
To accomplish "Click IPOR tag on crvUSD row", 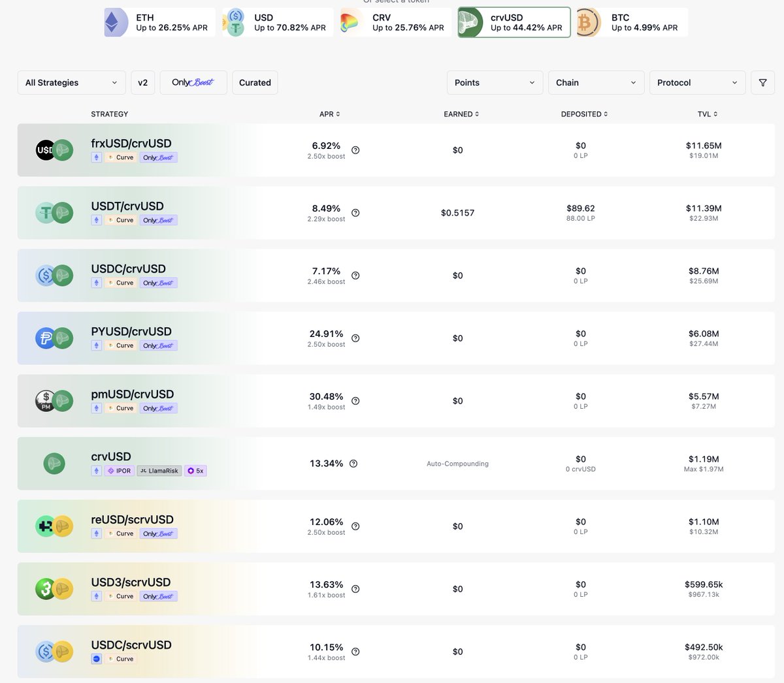I will pyautogui.click(x=120, y=471).
